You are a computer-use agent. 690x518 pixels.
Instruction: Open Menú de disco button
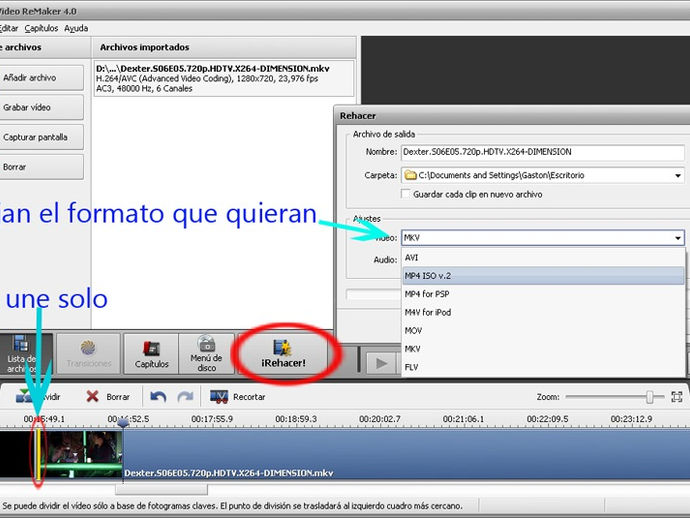tap(206, 354)
